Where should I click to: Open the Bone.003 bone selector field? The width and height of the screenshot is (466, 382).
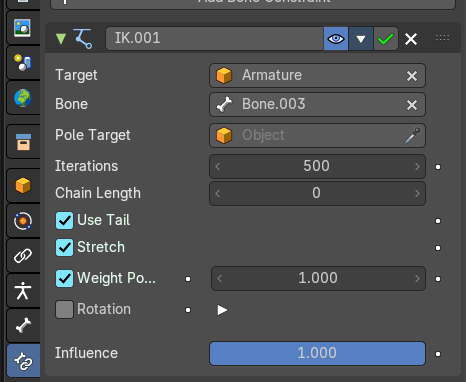(317, 104)
